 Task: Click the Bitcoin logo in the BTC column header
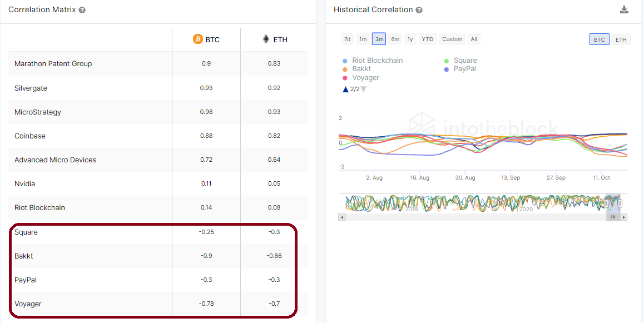click(x=198, y=39)
